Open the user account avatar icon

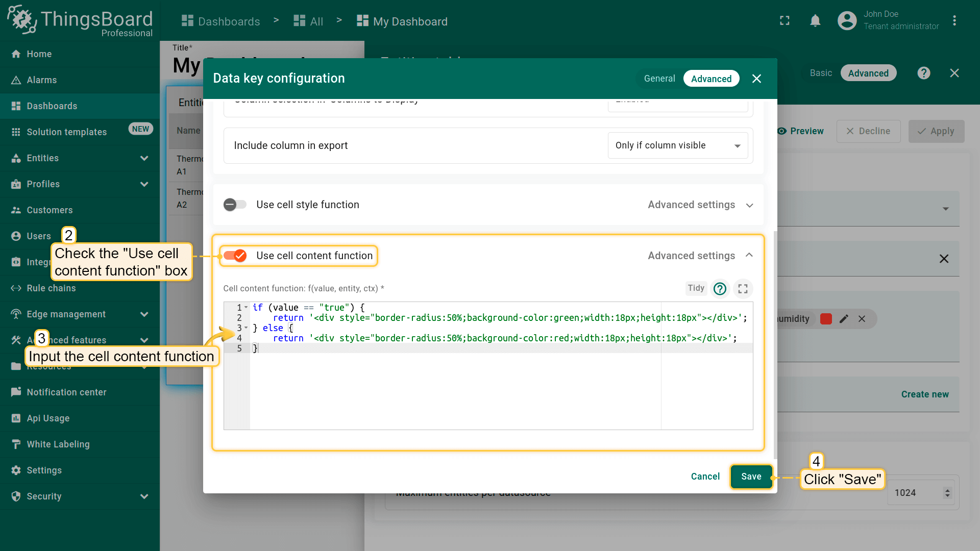click(847, 21)
